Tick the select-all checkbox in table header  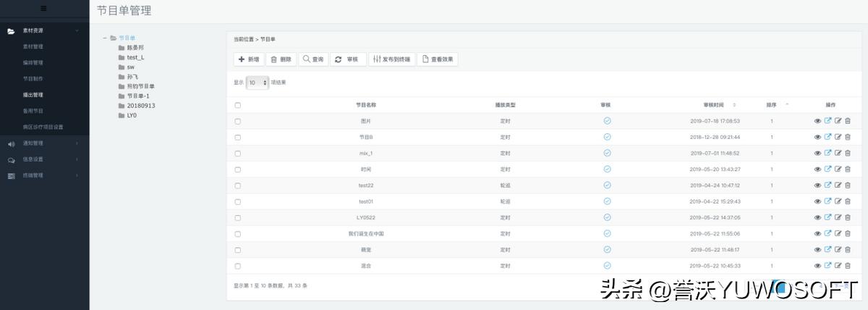tap(238, 105)
